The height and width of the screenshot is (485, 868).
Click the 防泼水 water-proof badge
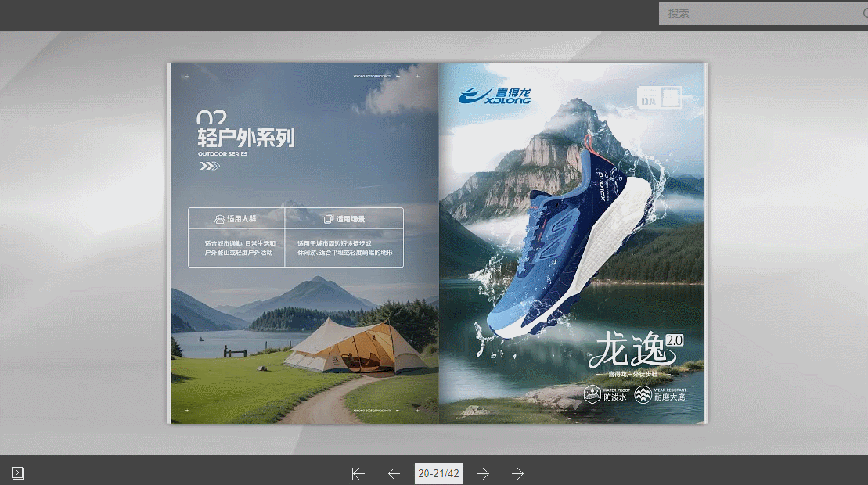[607, 394]
